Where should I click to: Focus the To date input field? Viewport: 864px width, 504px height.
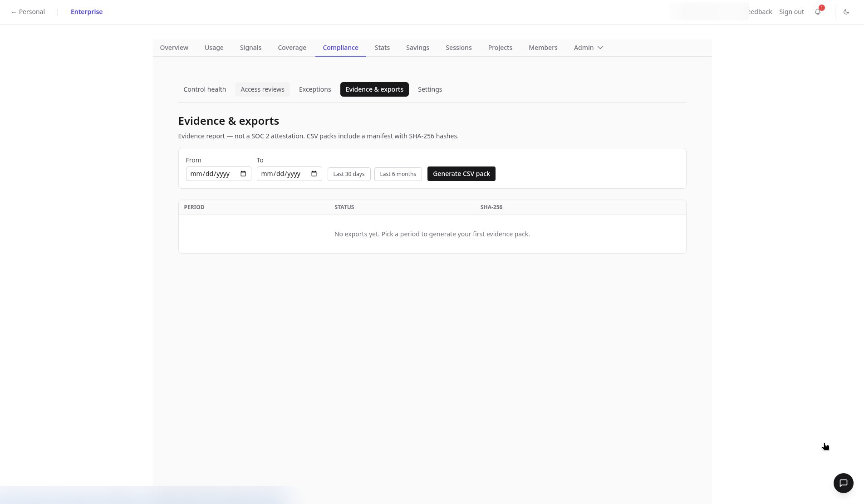(289, 174)
